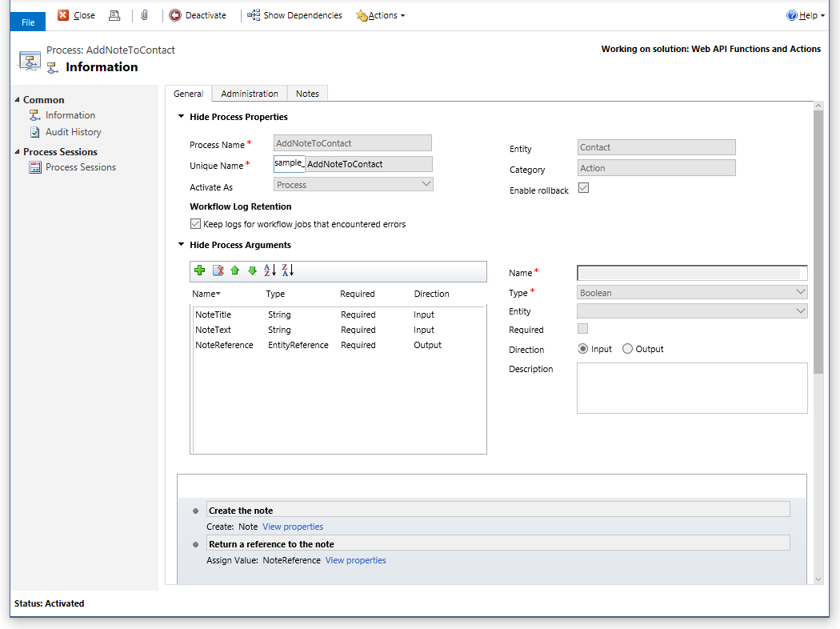Screen dimensions: 840x629
Task: Select the Output direction radio button
Action: (629, 348)
